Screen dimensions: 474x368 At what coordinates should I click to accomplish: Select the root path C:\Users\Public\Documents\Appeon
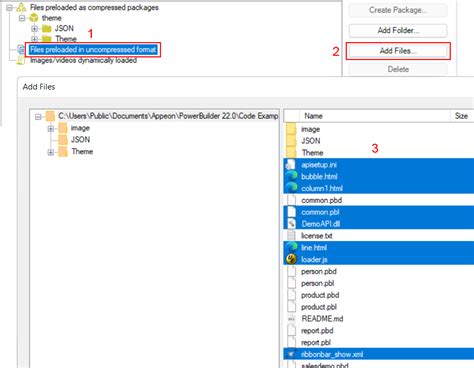point(168,116)
